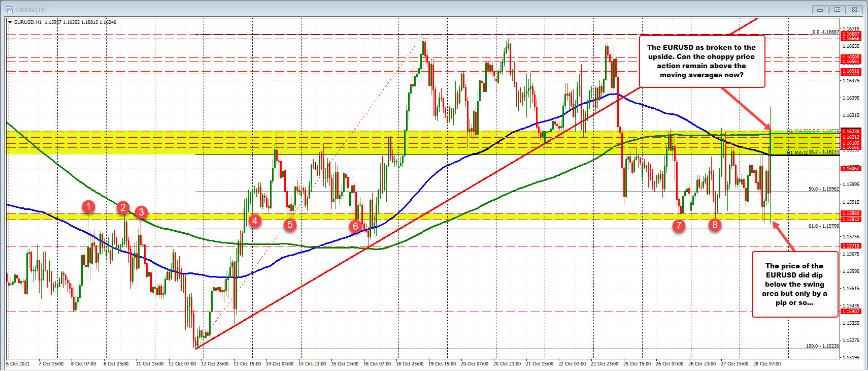This screenshot has width=868, height=371.
Task: Select the 50.0 - 1.15962 Fibonacci label
Action: pyautogui.click(x=823, y=189)
